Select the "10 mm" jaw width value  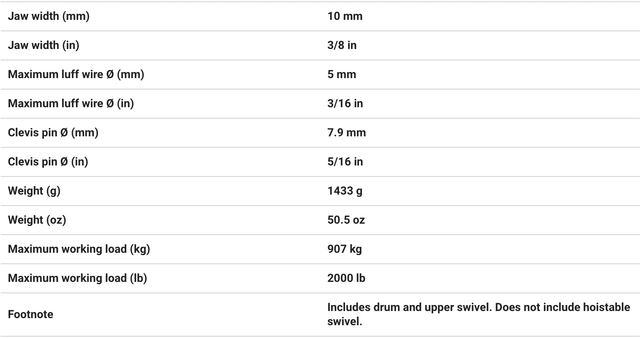coord(345,16)
